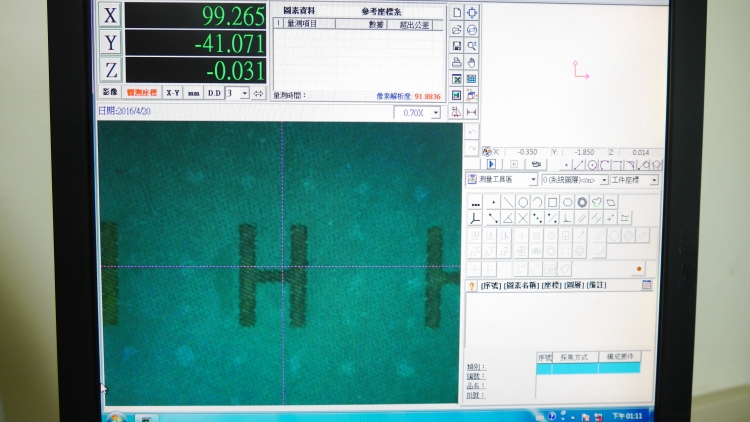Select the purple arc drawing tool
This screenshot has width=750, height=422.
[605, 165]
